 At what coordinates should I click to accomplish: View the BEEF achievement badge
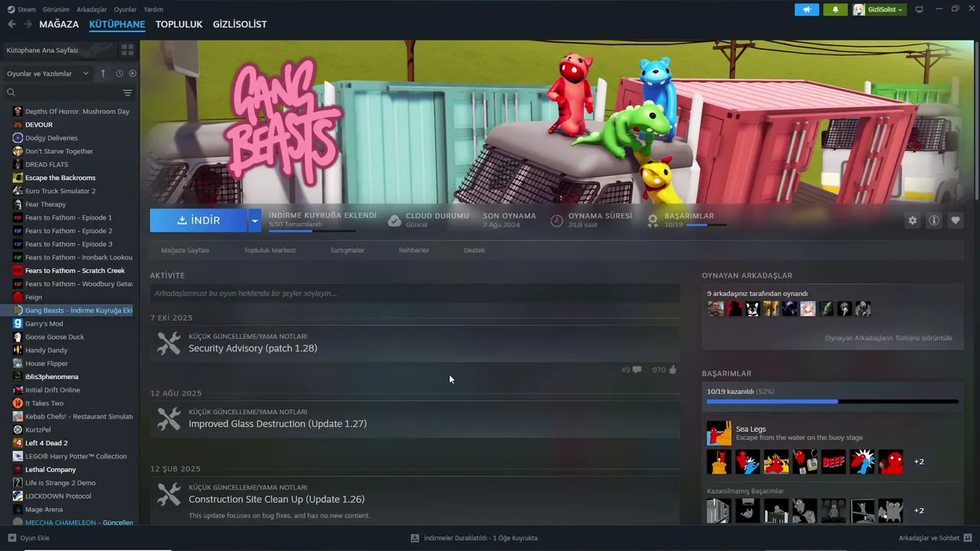(834, 461)
